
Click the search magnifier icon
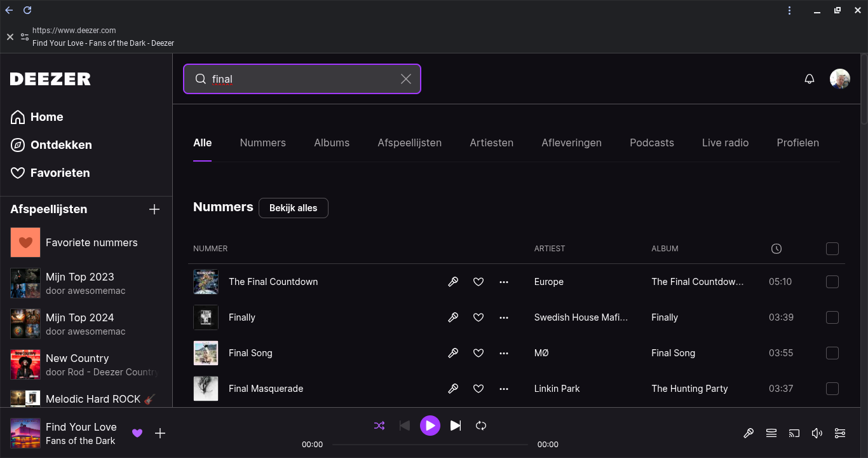coord(200,79)
